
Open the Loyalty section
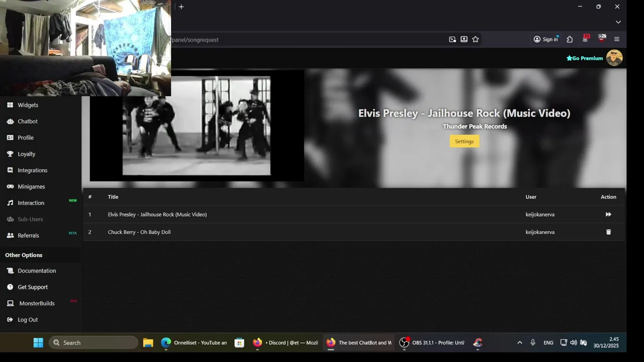pos(27,154)
